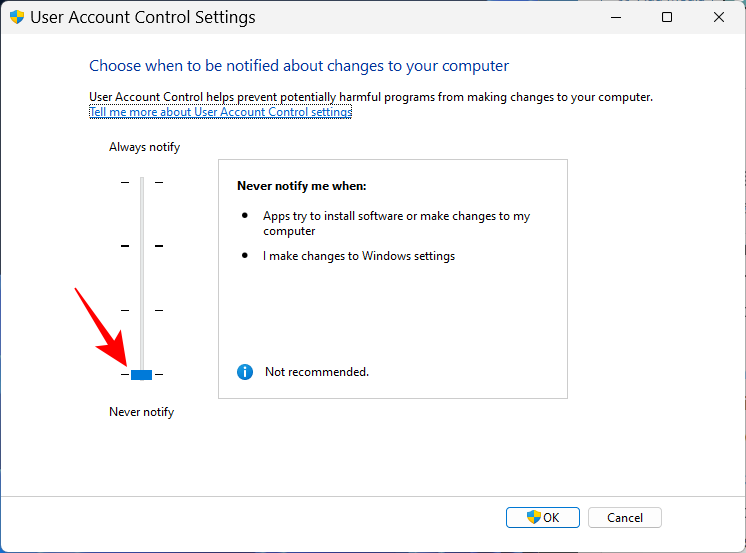Click the bullet I make changes to Windows settings

[359, 256]
